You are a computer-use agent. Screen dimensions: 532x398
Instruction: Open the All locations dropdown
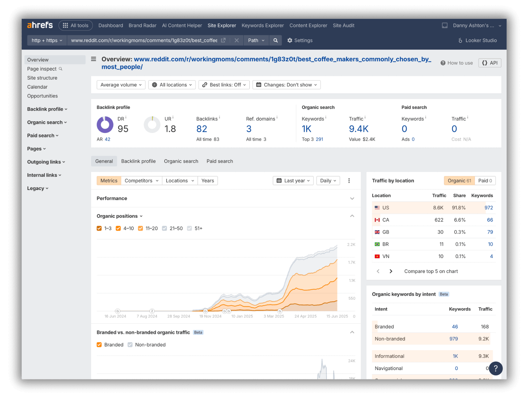(172, 85)
